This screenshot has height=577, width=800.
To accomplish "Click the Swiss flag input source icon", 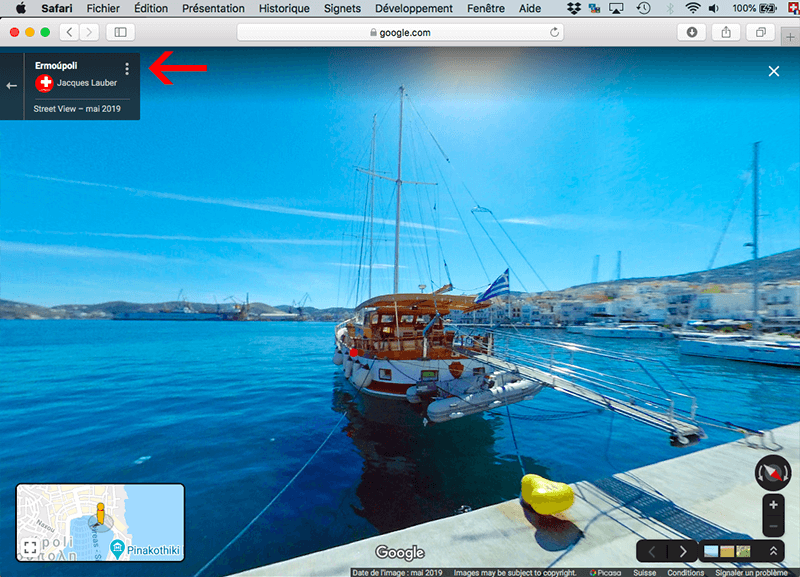I will [794, 8].
